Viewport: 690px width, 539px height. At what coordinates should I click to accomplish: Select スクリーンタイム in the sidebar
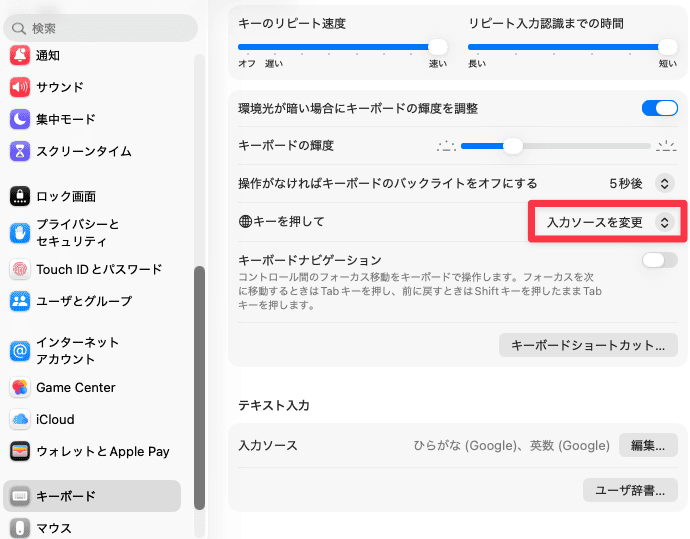point(84,151)
